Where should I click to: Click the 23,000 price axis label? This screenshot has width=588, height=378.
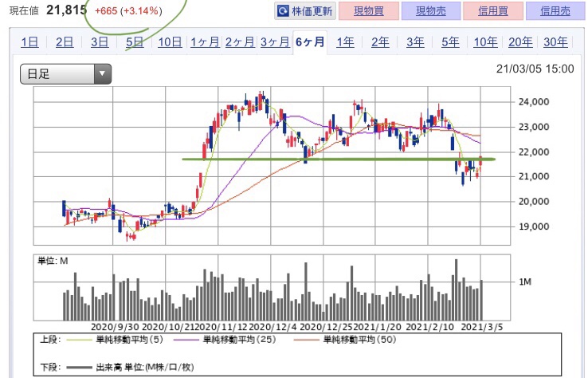pyautogui.click(x=534, y=127)
